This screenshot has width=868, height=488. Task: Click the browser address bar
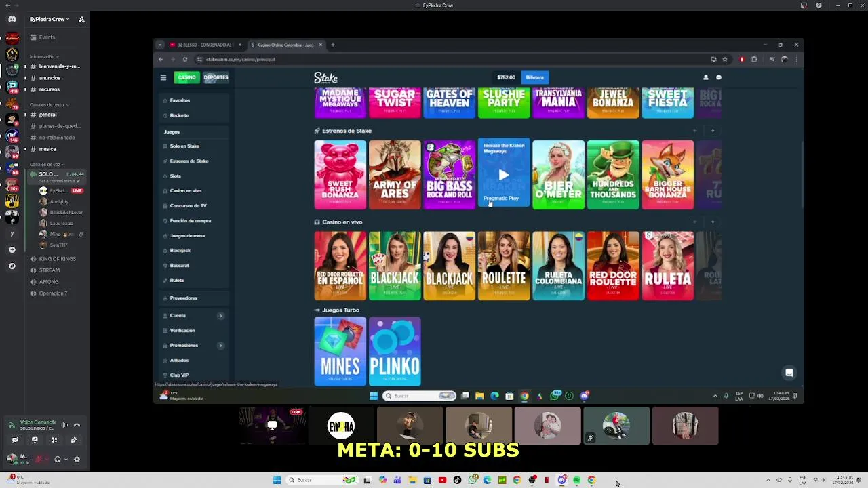pos(448,59)
